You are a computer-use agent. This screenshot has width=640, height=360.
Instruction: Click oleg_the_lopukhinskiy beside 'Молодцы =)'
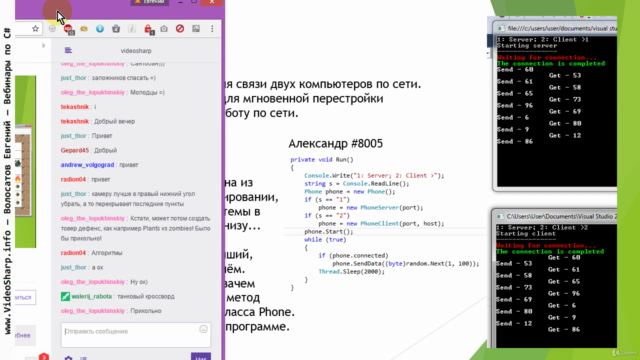93,92
